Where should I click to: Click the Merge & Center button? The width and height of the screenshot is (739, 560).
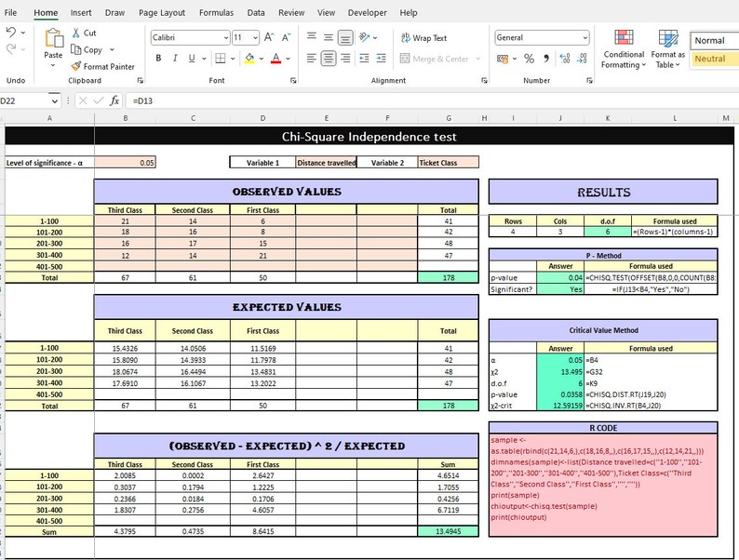(434, 59)
